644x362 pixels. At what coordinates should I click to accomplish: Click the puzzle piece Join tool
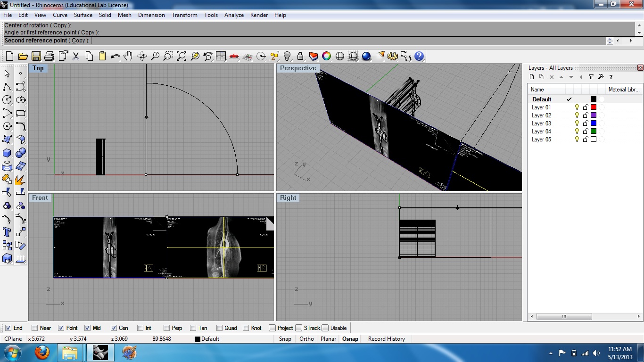click(x=7, y=179)
